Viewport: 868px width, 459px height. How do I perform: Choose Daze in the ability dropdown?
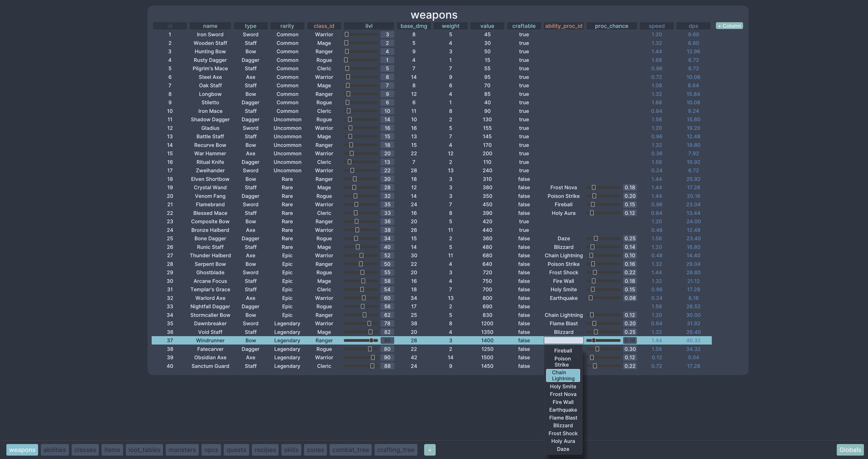coord(563,449)
